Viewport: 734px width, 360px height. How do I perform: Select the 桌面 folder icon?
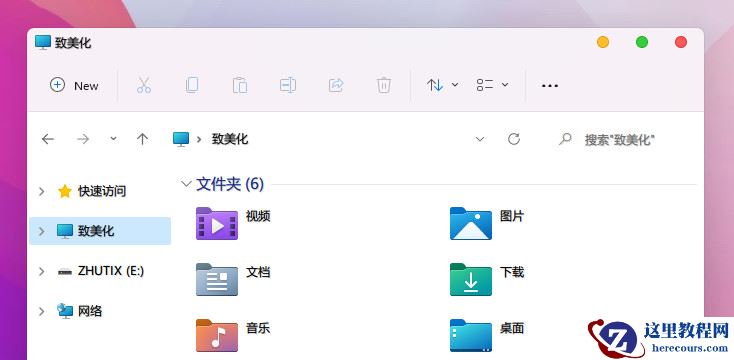point(471,335)
